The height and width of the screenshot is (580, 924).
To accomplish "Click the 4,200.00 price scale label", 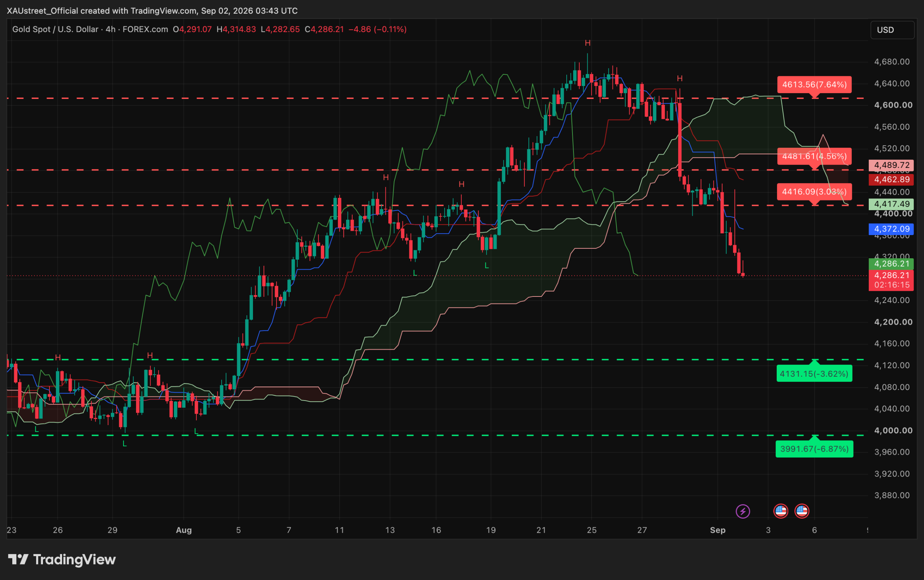I will pos(893,322).
